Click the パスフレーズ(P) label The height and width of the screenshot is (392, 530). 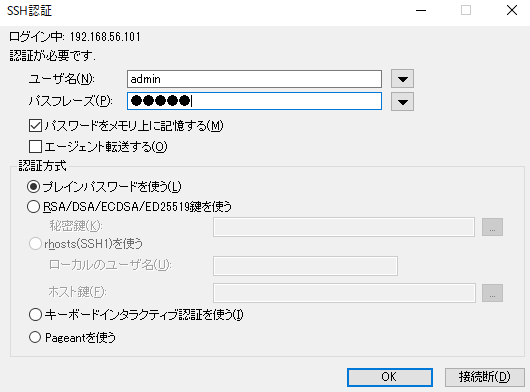[x=70, y=101]
